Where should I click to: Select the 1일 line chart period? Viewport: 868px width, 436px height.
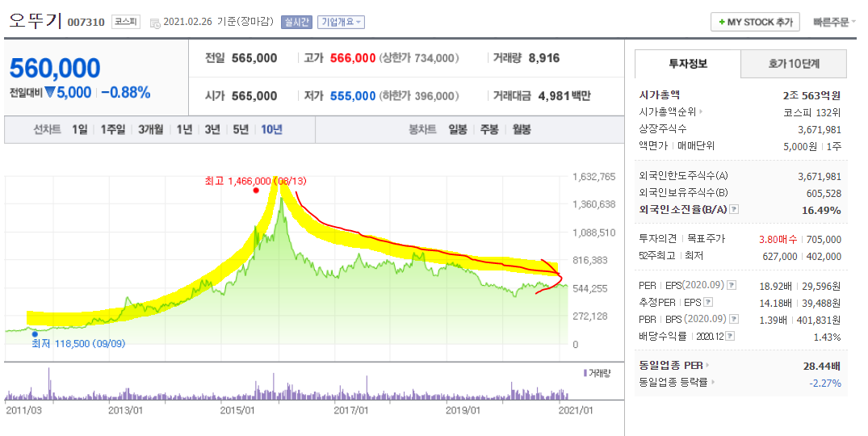80,129
